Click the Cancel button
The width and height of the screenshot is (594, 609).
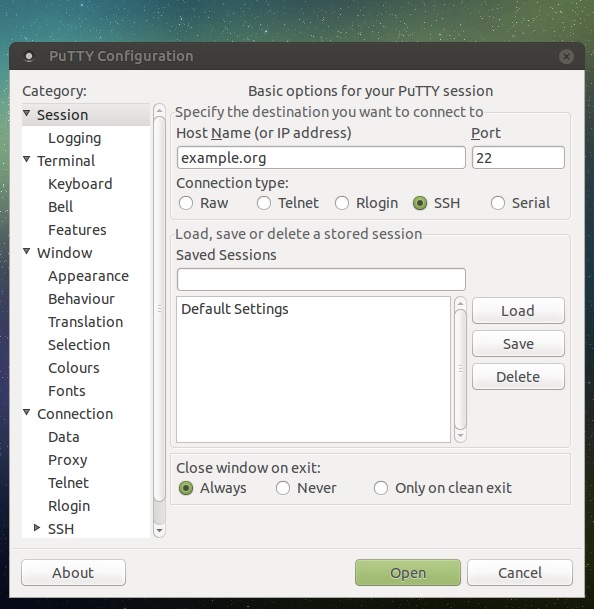coord(520,572)
